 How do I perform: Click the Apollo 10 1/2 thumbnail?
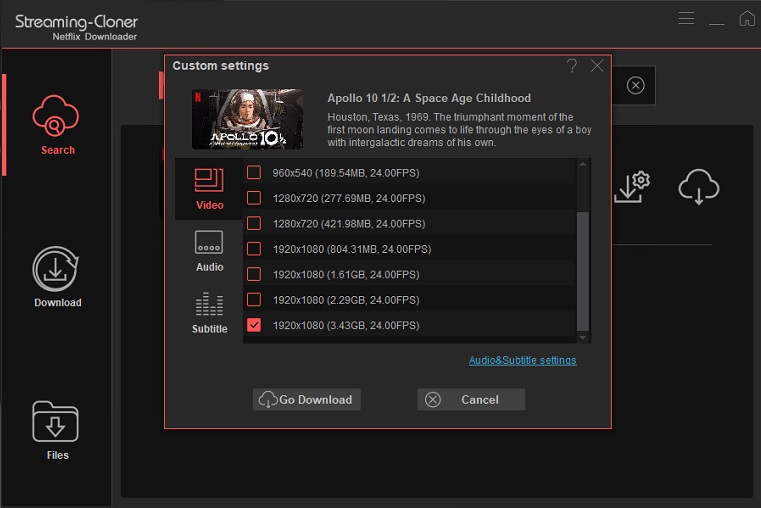click(x=248, y=119)
